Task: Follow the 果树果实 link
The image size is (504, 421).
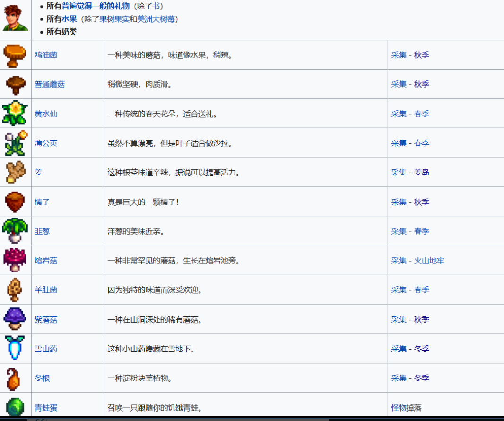Action: point(114,19)
